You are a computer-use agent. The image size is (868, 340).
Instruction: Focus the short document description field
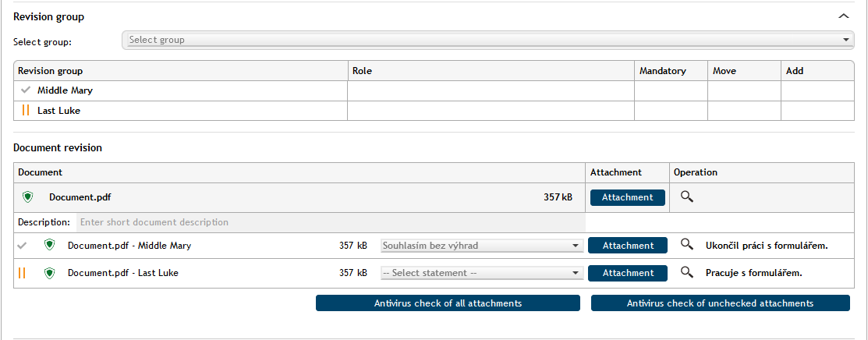pyautogui.click(x=330, y=222)
